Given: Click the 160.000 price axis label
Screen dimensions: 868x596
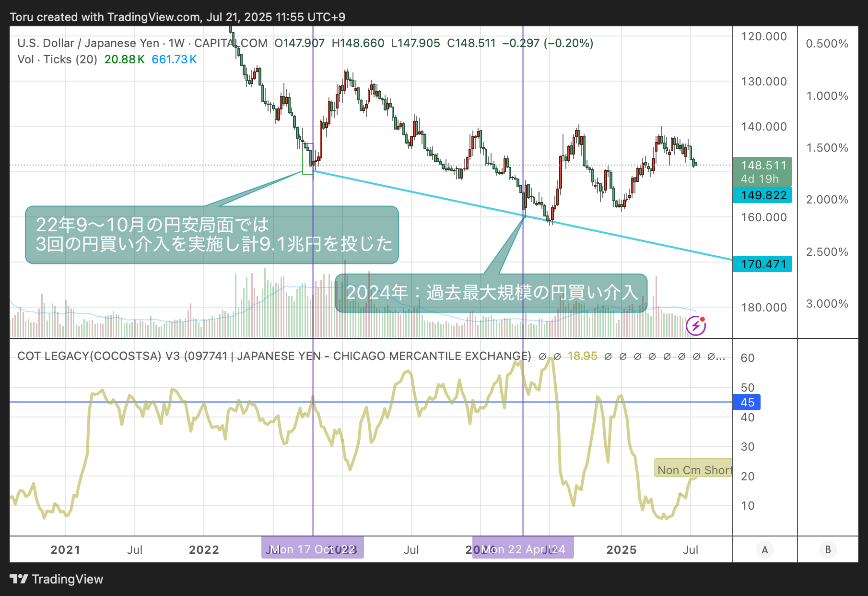Looking at the screenshot, I should pos(764,217).
